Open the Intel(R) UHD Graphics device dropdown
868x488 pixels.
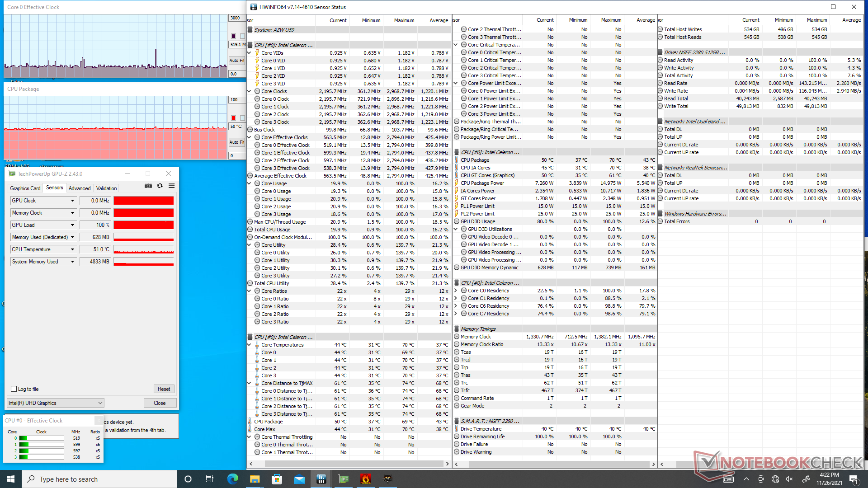pyautogui.click(x=100, y=403)
